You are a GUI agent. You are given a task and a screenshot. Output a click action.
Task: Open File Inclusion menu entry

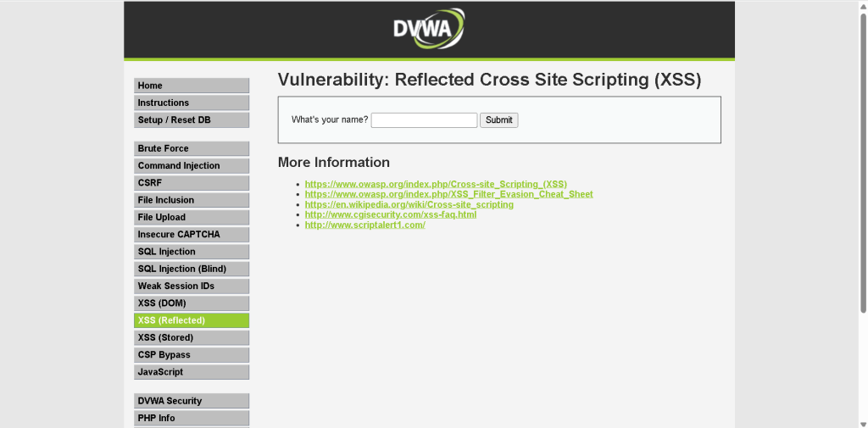coord(192,200)
